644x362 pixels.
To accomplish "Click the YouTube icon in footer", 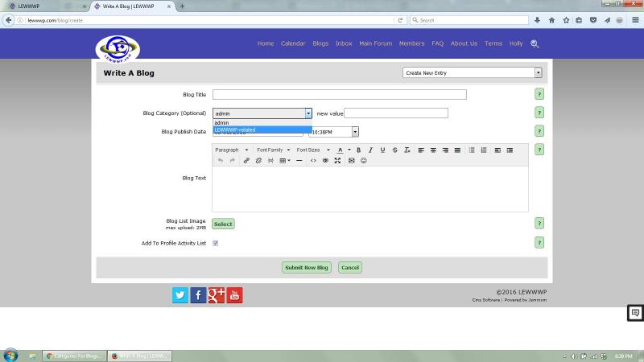I will tap(234, 295).
